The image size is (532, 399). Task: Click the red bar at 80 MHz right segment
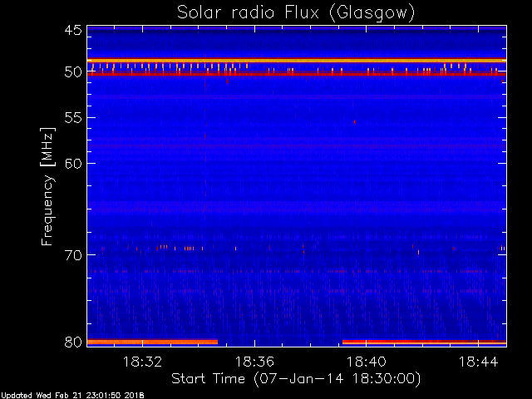[424, 342]
